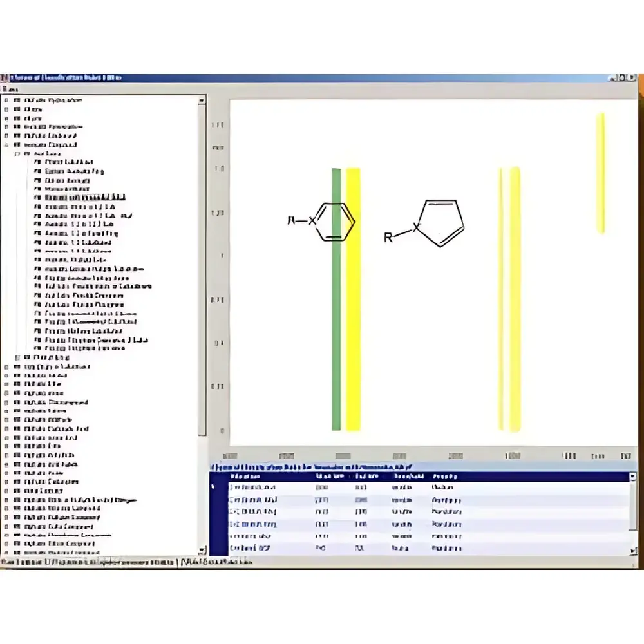Screen dimensions: 644x644
Task: Click the row selector arrow on first table row
Action: tap(214, 488)
